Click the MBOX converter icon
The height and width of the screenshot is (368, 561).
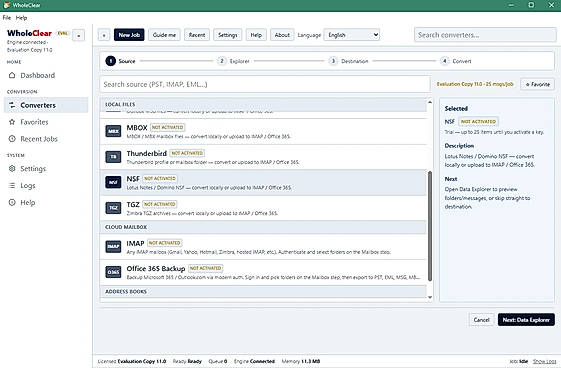click(x=113, y=131)
